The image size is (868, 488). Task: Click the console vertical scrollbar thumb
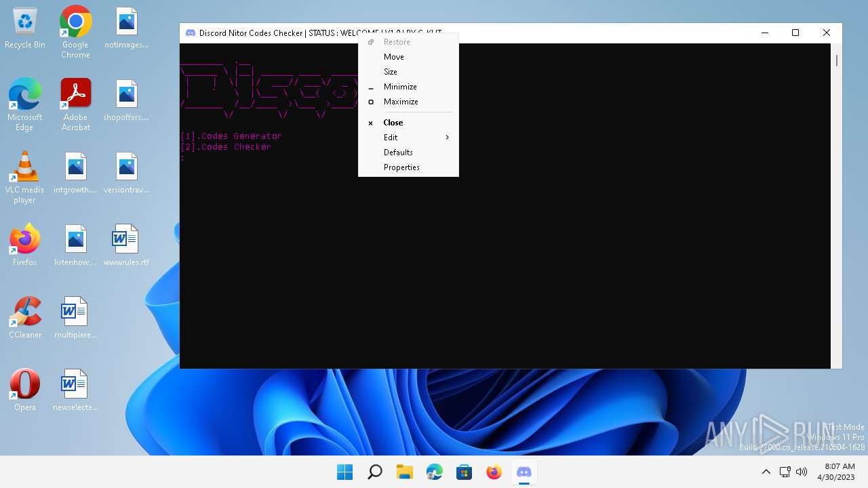point(836,60)
